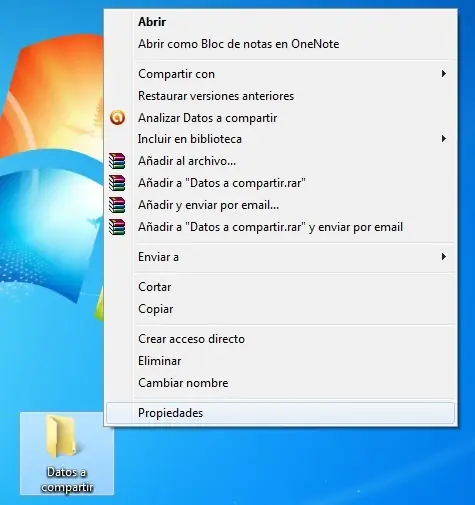Select Eliminar to delete the folder
Screen dimensions: 475x505
coord(281,361)
